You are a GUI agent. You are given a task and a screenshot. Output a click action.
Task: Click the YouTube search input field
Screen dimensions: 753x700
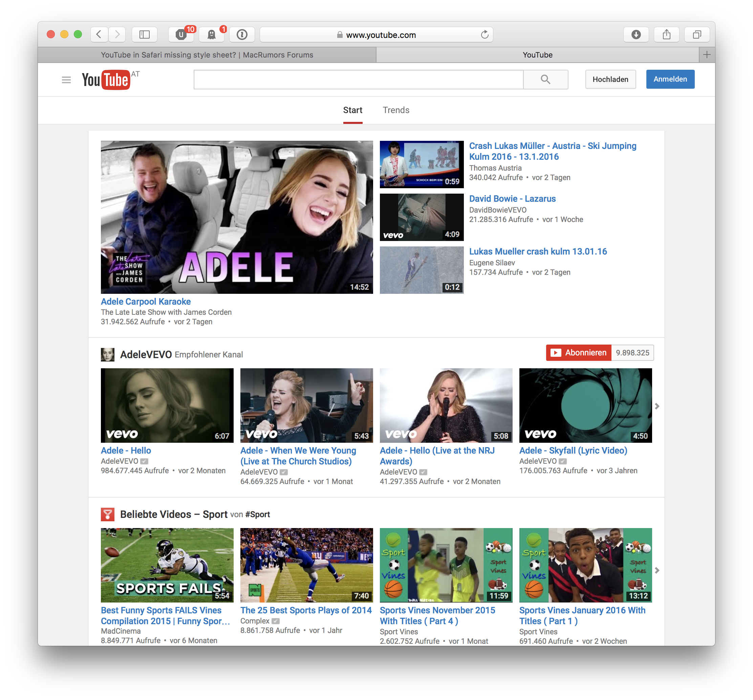(x=358, y=80)
